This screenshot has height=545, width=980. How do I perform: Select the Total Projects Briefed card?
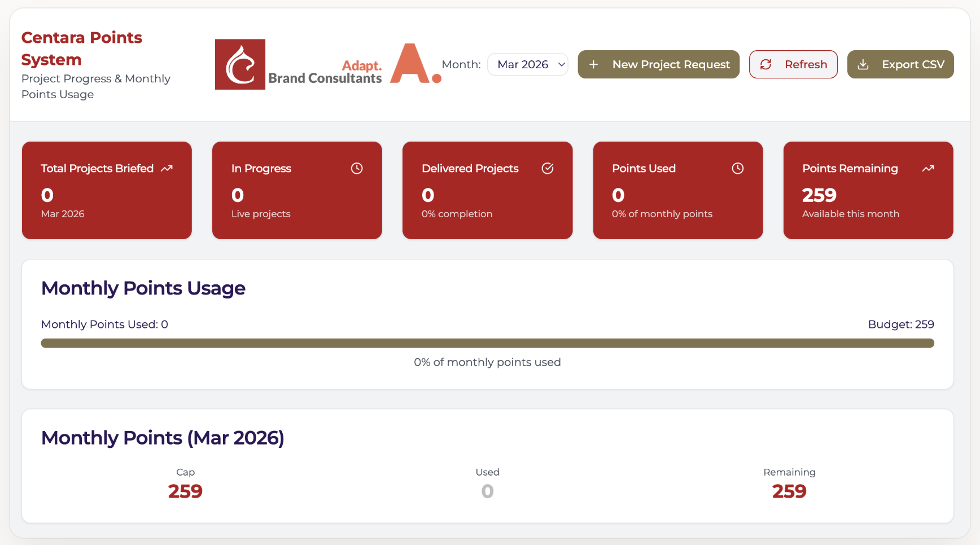107,190
